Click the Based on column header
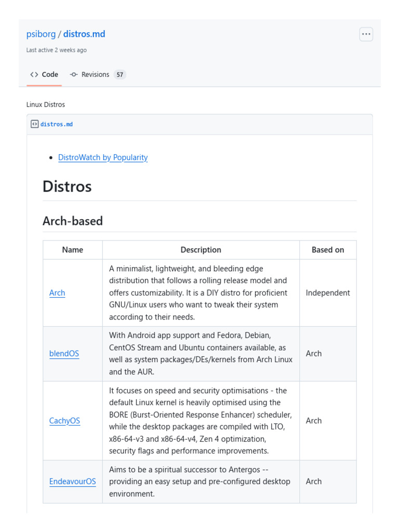 click(328, 250)
